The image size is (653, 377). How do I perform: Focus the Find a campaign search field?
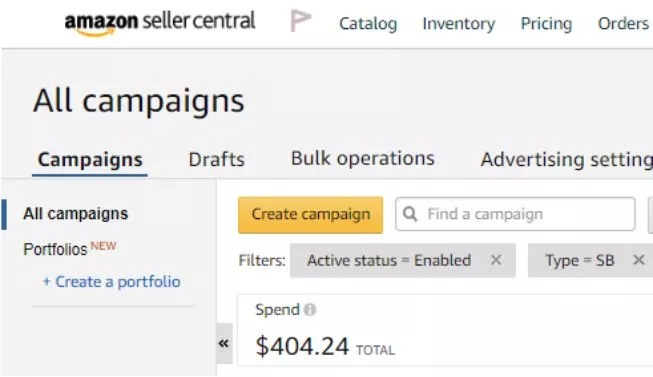(516, 214)
